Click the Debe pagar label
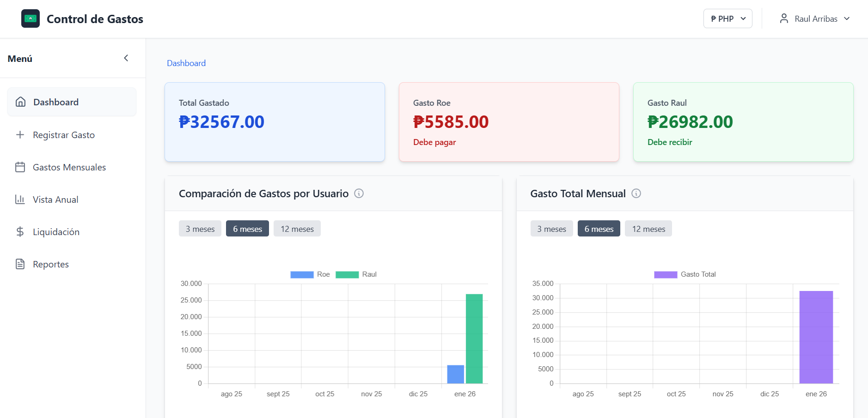The image size is (868, 418). [434, 142]
